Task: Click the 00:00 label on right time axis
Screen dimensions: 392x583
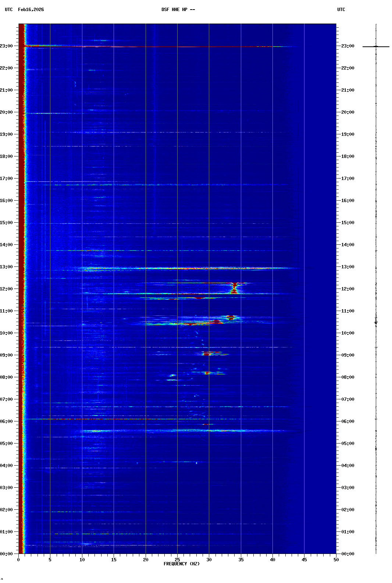Action: (x=348, y=554)
